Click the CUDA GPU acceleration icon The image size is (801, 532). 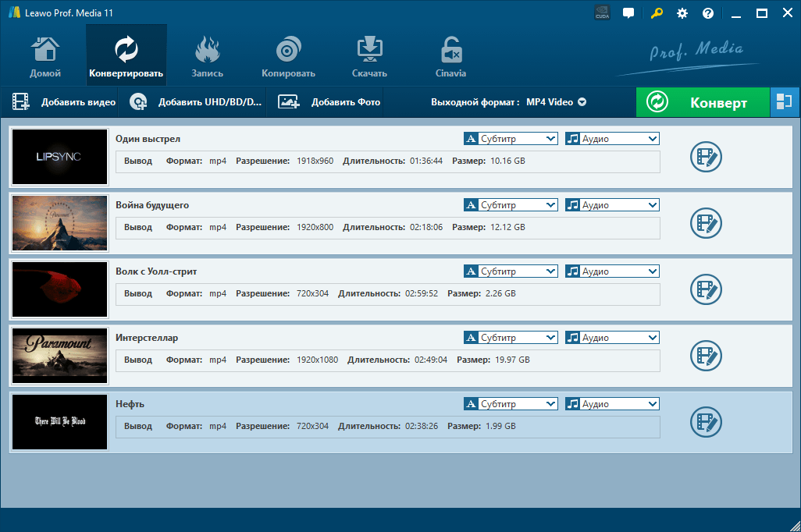[x=602, y=13]
